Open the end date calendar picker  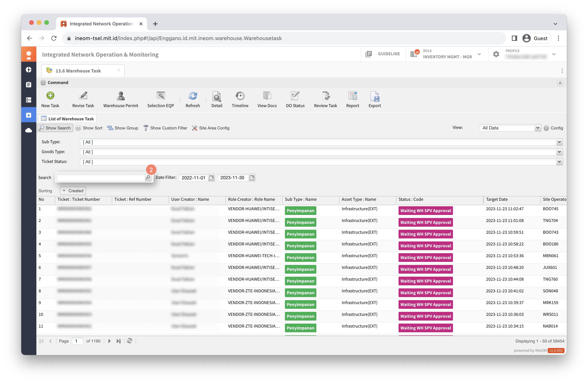252,178
